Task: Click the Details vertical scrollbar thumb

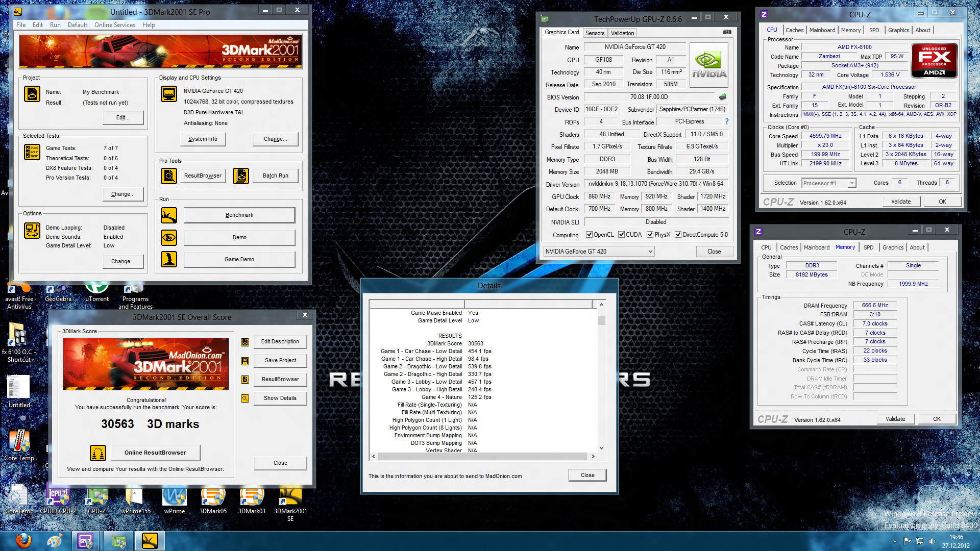Action: (601, 321)
